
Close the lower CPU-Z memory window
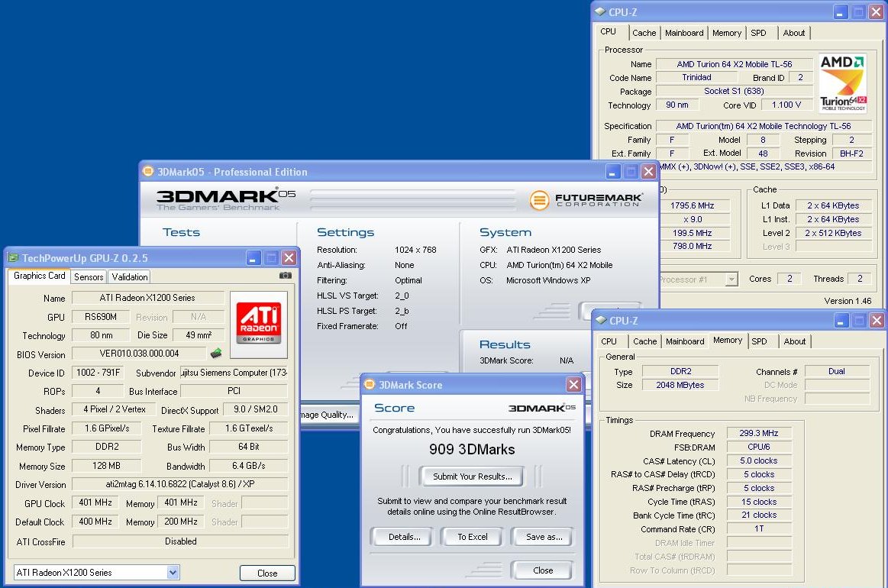pyautogui.click(x=877, y=321)
